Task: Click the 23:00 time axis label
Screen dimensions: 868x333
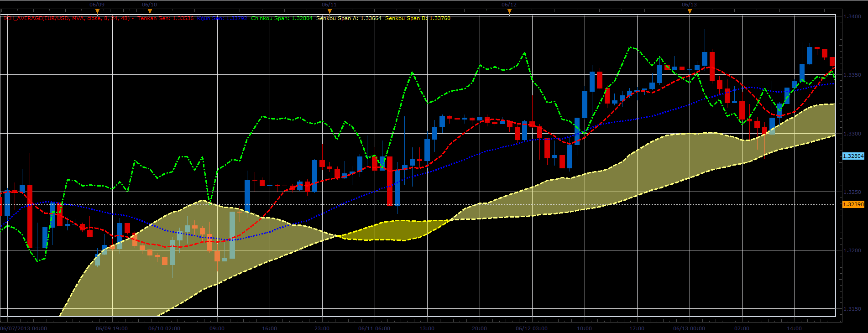Action: pyautogui.click(x=322, y=328)
